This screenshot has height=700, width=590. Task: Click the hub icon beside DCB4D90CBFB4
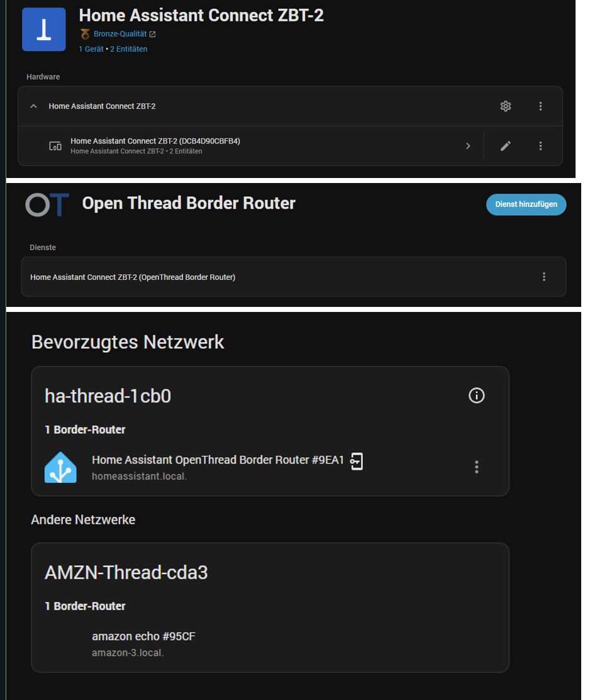click(x=55, y=145)
